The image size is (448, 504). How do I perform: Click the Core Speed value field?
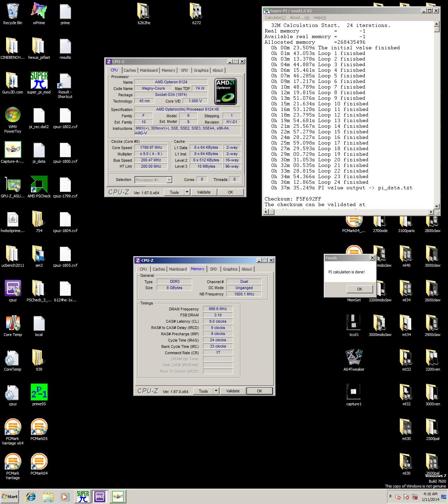click(151, 148)
